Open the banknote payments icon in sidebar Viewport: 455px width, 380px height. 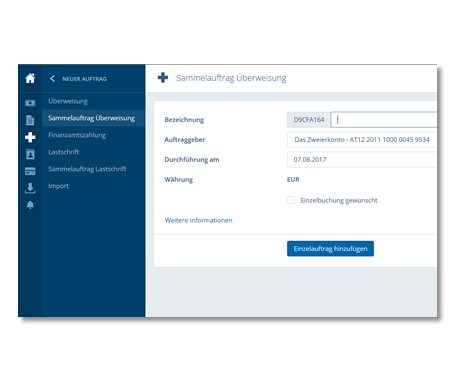point(30,103)
